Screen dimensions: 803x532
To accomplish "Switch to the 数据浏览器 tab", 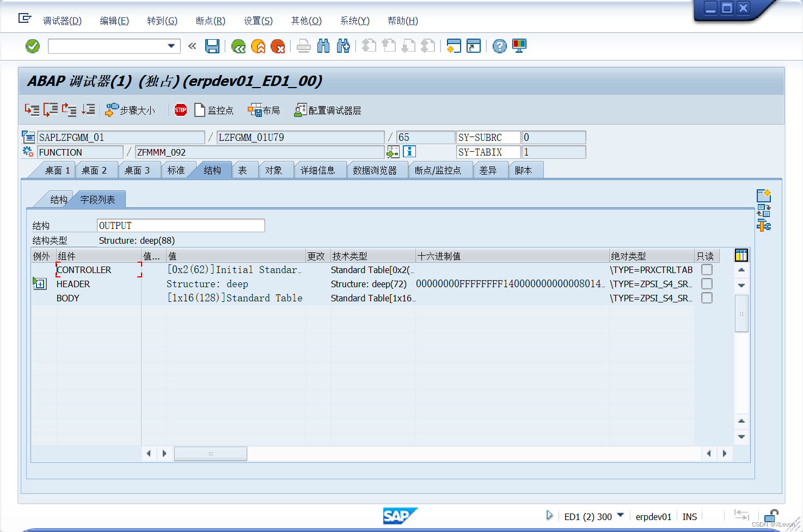I will (375, 170).
